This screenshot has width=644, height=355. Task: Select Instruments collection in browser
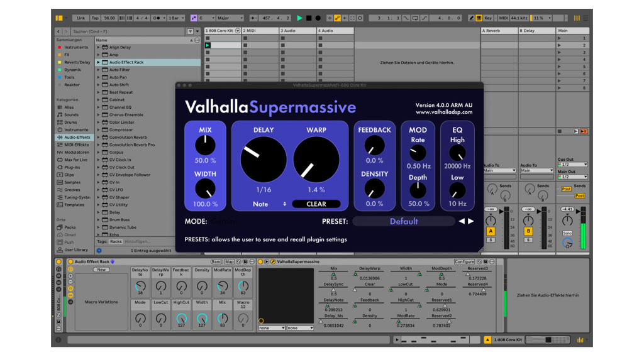click(x=76, y=47)
